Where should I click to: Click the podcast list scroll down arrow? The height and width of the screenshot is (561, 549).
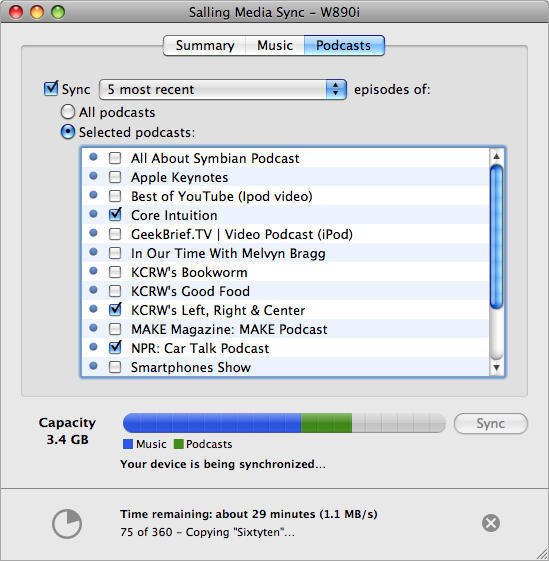[x=496, y=367]
